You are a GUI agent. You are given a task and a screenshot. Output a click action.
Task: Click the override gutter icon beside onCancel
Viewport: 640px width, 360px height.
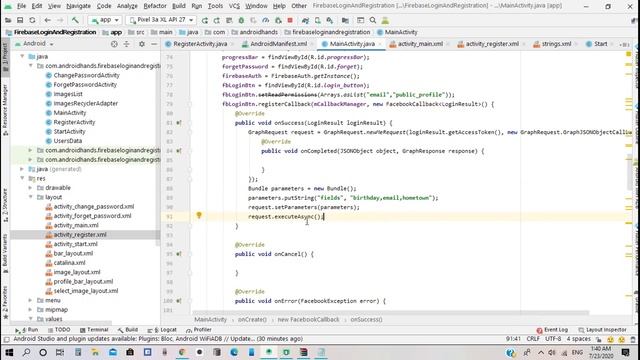[x=179, y=254]
